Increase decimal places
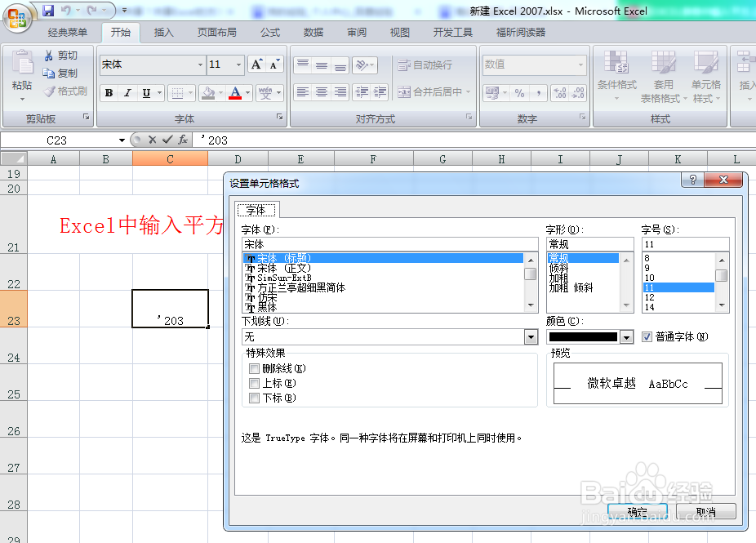This screenshot has height=543, width=756. [x=560, y=93]
